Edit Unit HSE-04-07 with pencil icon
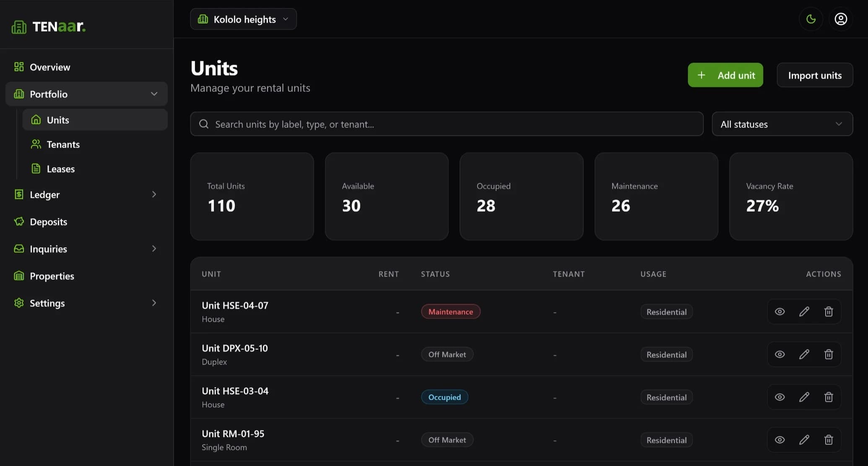Image resolution: width=868 pixels, height=466 pixels. (804, 311)
